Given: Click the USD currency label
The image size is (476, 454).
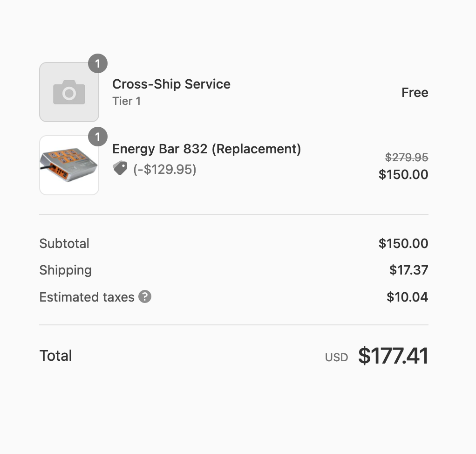Looking at the screenshot, I should pos(336,358).
